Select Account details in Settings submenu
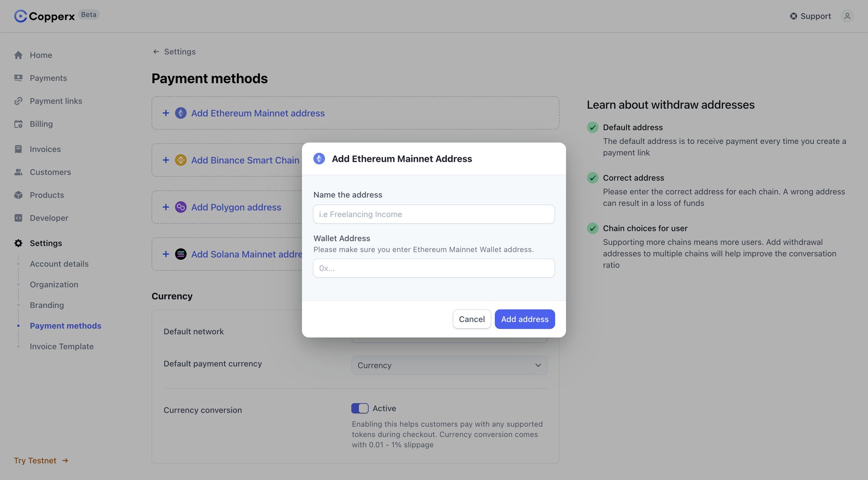Image resolution: width=868 pixels, height=480 pixels. (x=59, y=264)
